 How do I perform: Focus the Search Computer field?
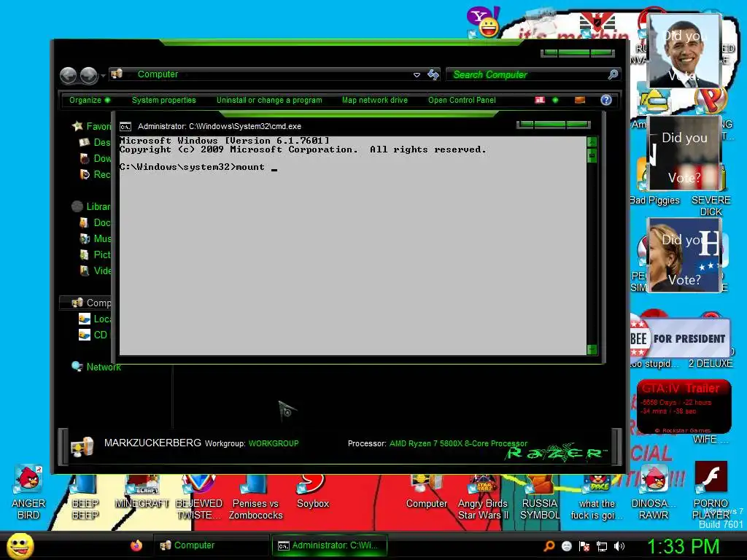tap(528, 75)
